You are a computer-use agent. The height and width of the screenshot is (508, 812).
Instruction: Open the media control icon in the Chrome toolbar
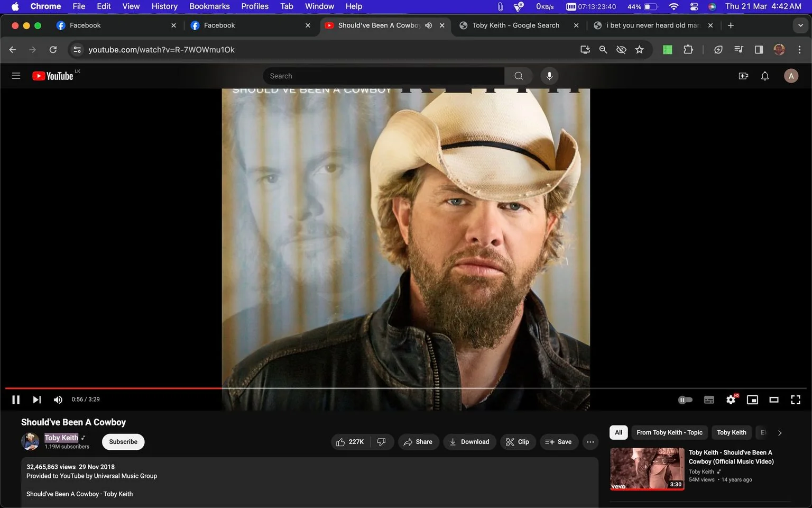click(739, 50)
